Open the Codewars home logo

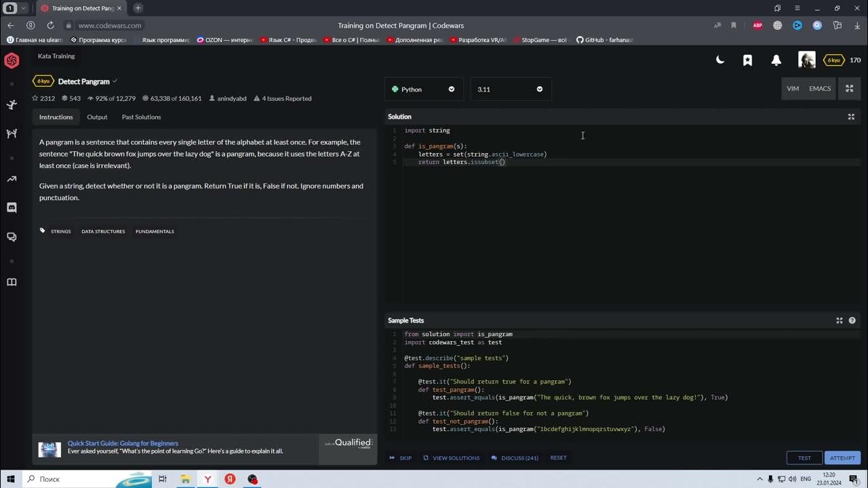12,61
